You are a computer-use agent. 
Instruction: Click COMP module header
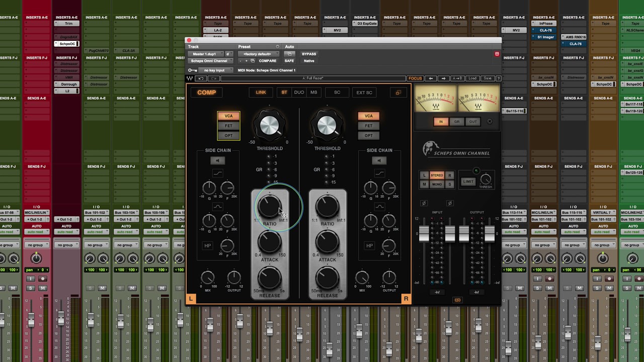206,93
